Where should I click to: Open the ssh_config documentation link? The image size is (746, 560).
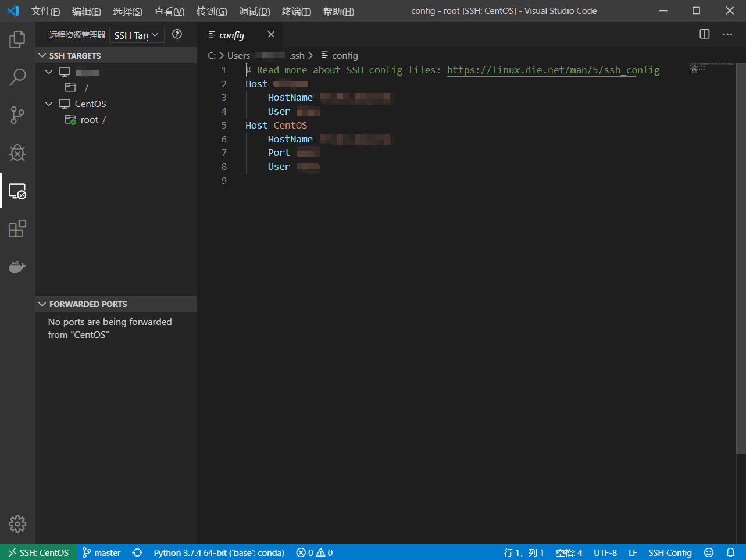click(553, 70)
